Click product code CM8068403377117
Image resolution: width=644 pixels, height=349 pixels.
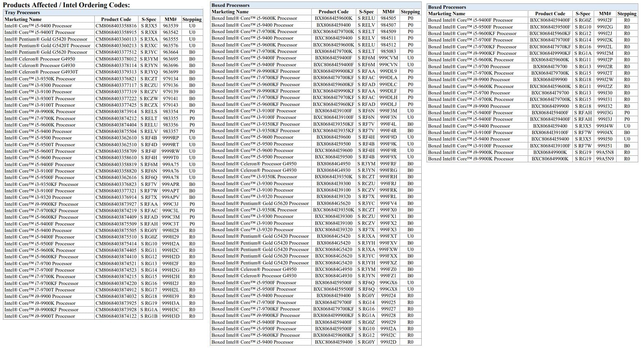pyautogui.click(x=116, y=85)
